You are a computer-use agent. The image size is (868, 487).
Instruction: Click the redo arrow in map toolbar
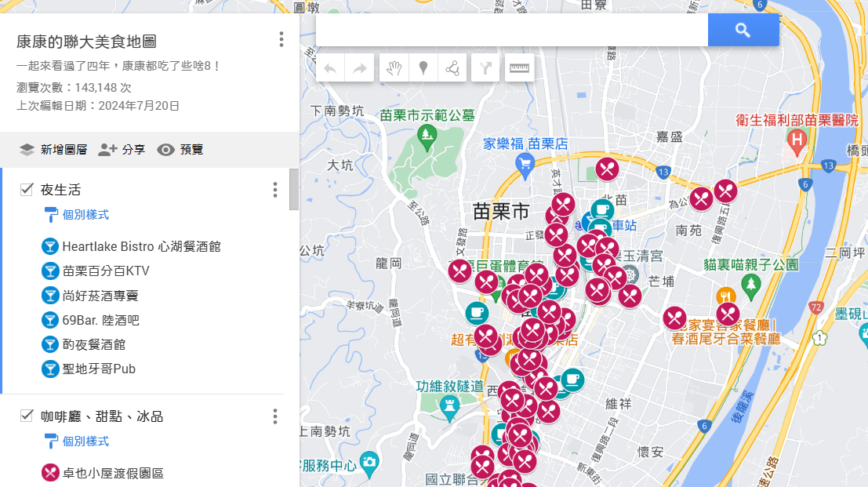tap(360, 68)
